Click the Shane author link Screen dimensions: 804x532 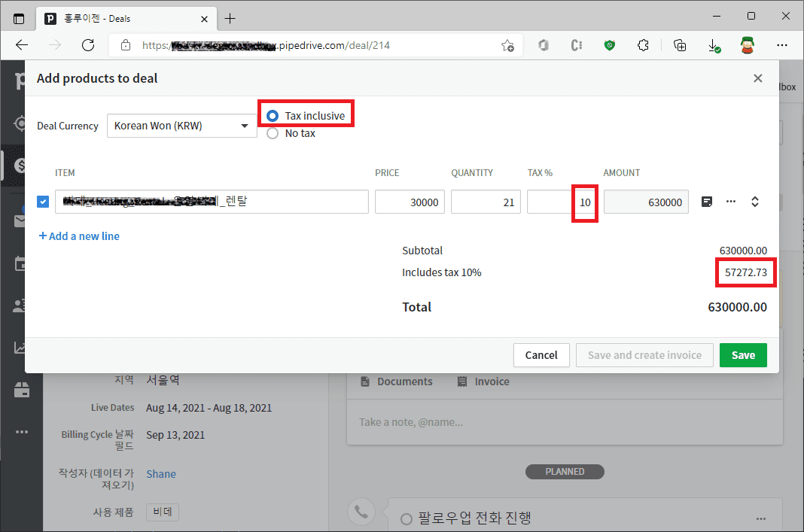[161, 474]
